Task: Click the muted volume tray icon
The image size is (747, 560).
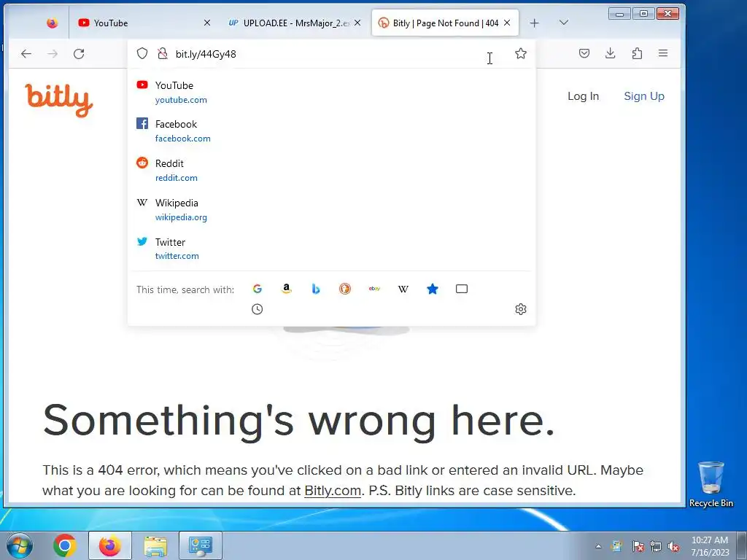Action: point(673,546)
